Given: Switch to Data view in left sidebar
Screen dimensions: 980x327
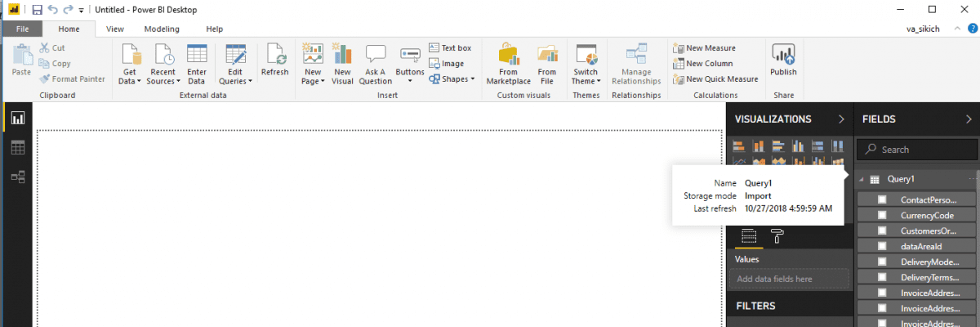Looking at the screenshot, I should (17, 148).
